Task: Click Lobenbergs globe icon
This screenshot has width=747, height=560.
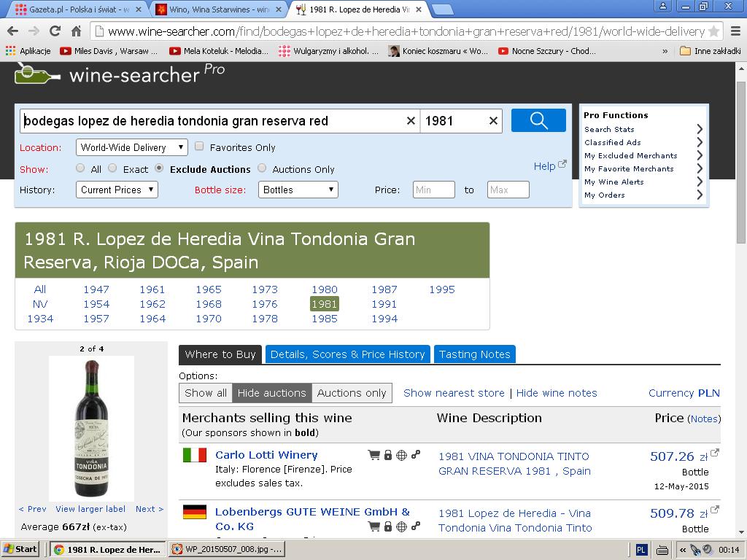Action: 402,526
